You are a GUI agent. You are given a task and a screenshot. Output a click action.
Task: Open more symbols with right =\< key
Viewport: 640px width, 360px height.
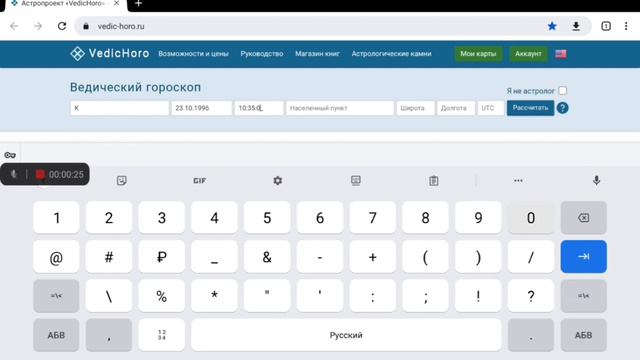tap(583, 296)
